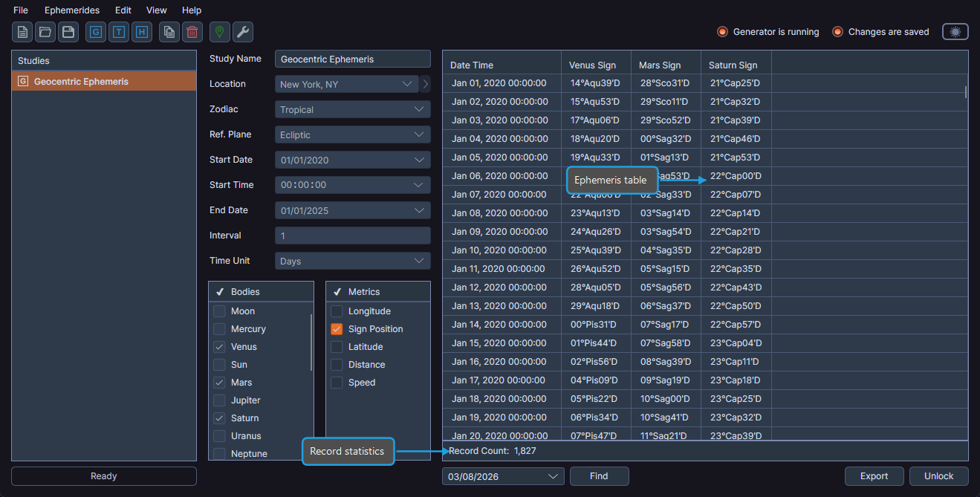
Task: Open the green location pin tool
Action: click(x=219, y=32)
